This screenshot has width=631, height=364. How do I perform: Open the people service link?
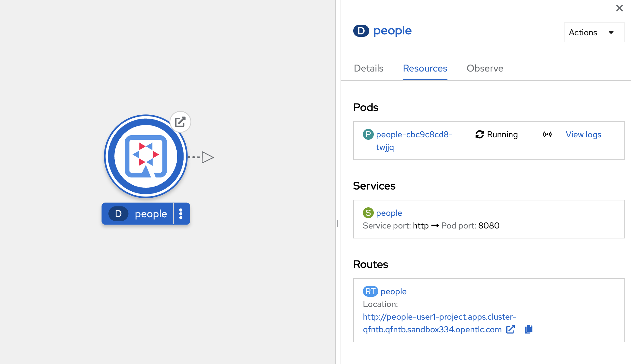[389, 213]
